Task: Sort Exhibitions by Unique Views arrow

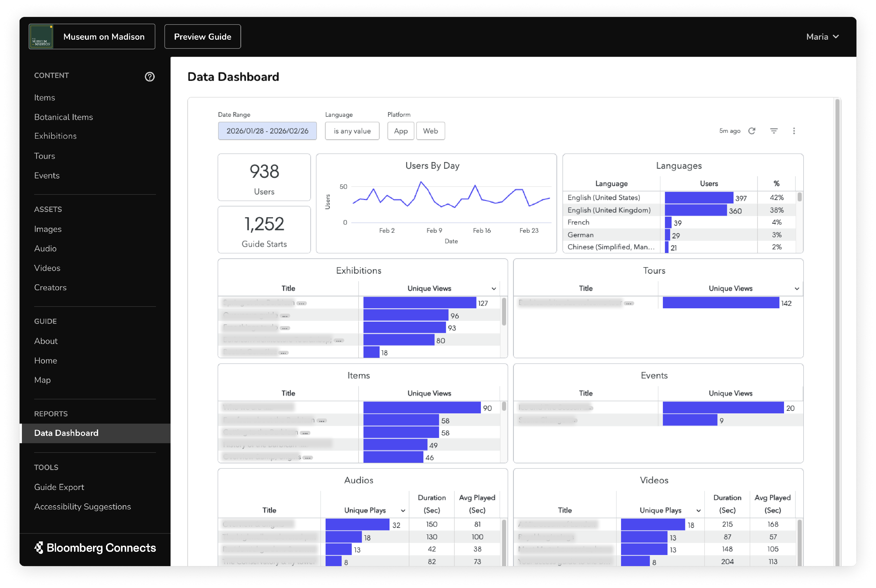Action: (493, 288)
